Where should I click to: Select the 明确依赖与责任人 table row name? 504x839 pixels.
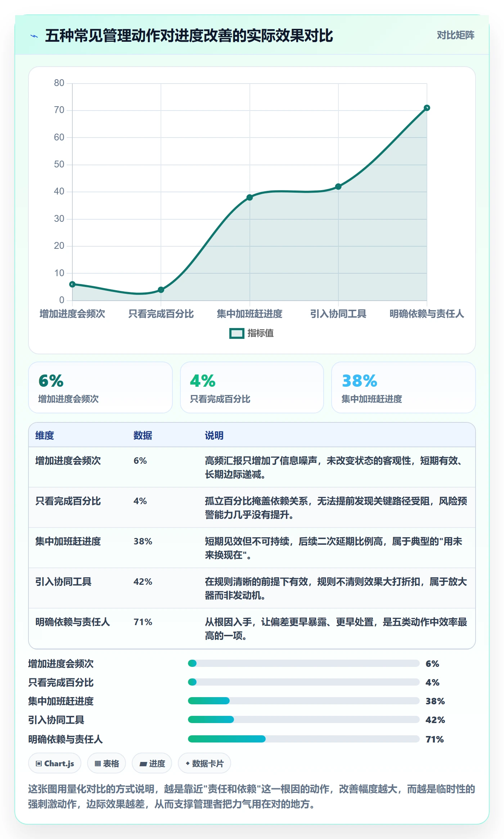(73, 622)
